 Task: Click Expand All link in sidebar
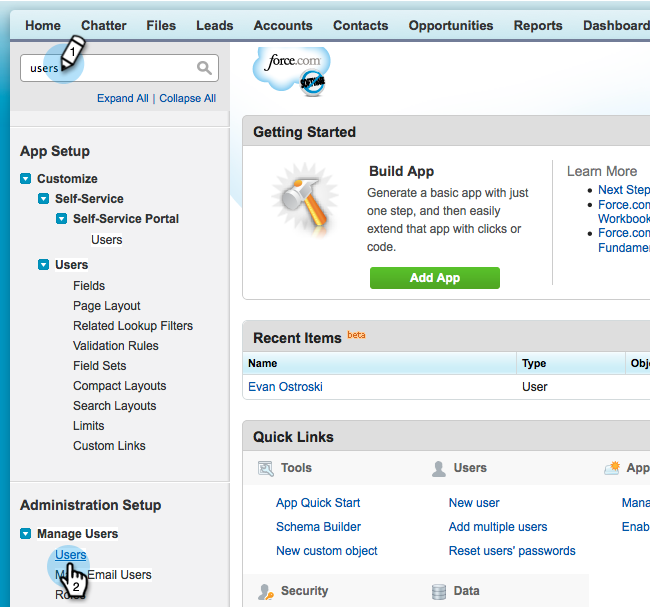(122, 98)
